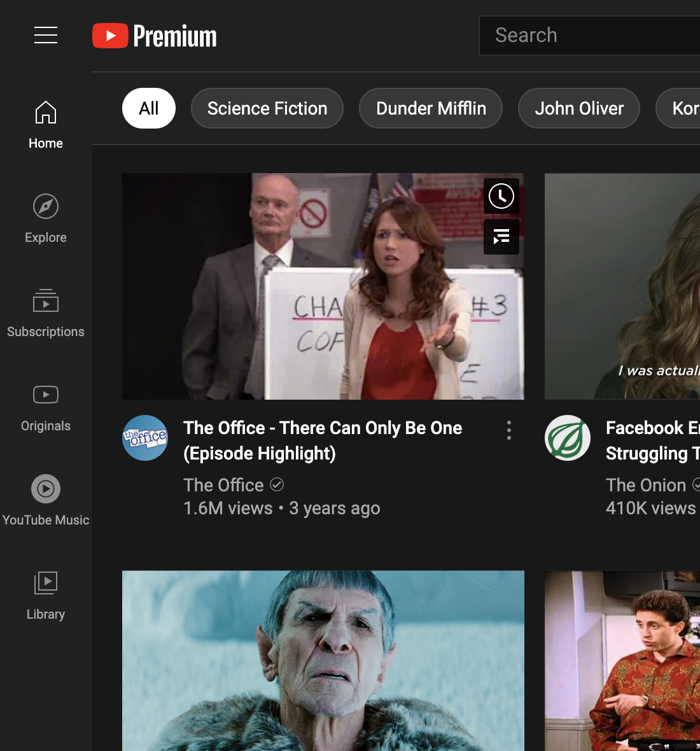Select the All filter chip
This screenshot has width=700, height=751.
click(x=148, y=108)
